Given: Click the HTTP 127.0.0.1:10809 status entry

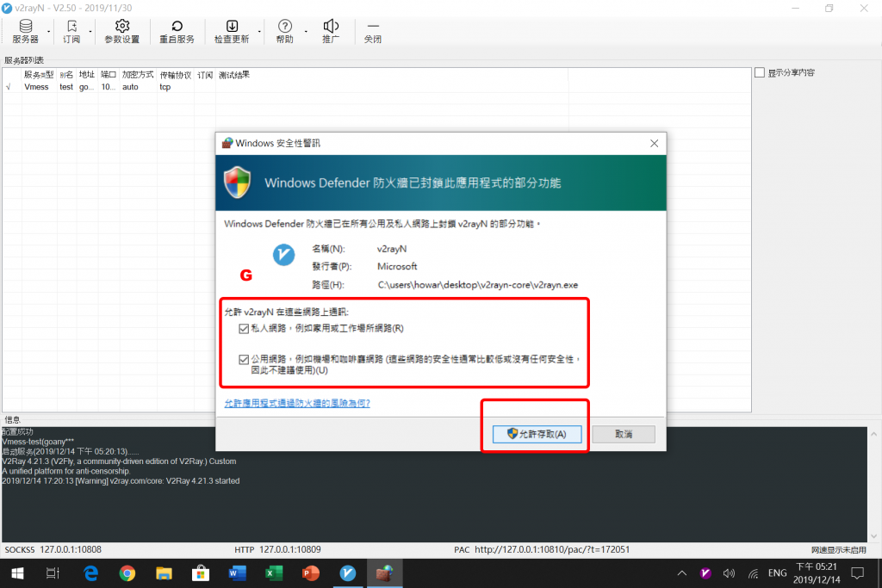Looking at the screenshot, I should pyautogui.click(x=278, y=549).
